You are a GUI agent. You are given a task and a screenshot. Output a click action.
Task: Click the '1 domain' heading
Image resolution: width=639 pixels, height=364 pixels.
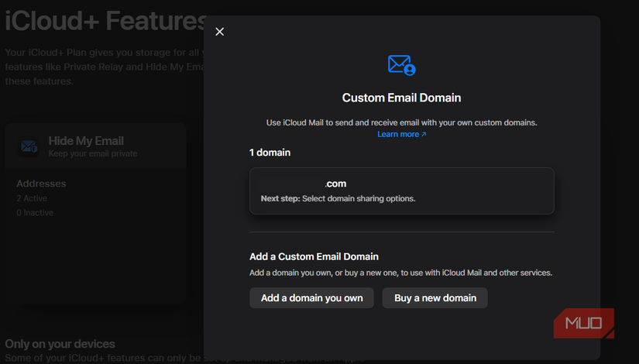[x=270, y=153]
